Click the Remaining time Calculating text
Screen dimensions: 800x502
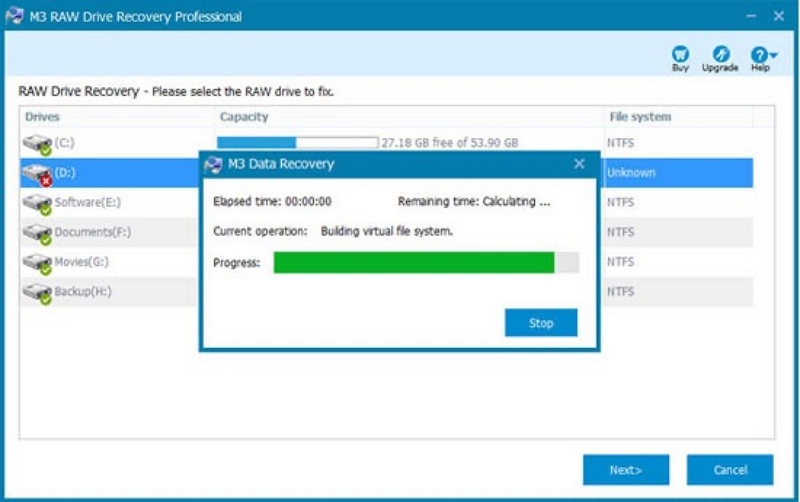(x=474, y=202)
